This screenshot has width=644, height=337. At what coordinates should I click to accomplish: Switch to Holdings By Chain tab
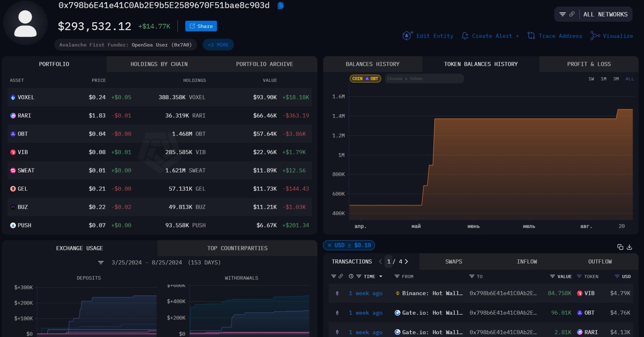pos(159,64)
